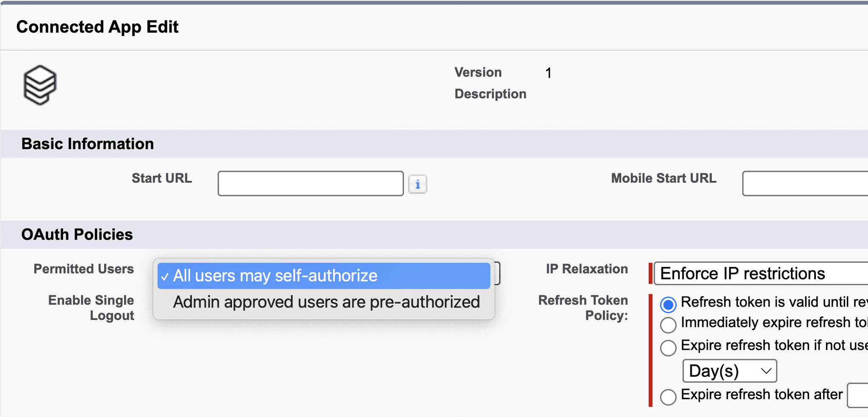Click the Enable Single Logout label
Screen dimensions: 868x417
point(91,308)
